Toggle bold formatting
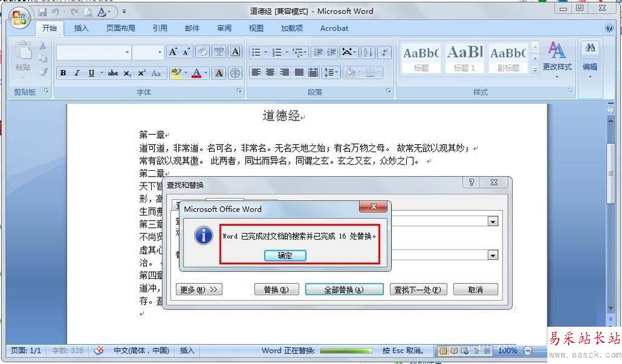The height and width of the screenshot is (364, 622). [63, 73]
